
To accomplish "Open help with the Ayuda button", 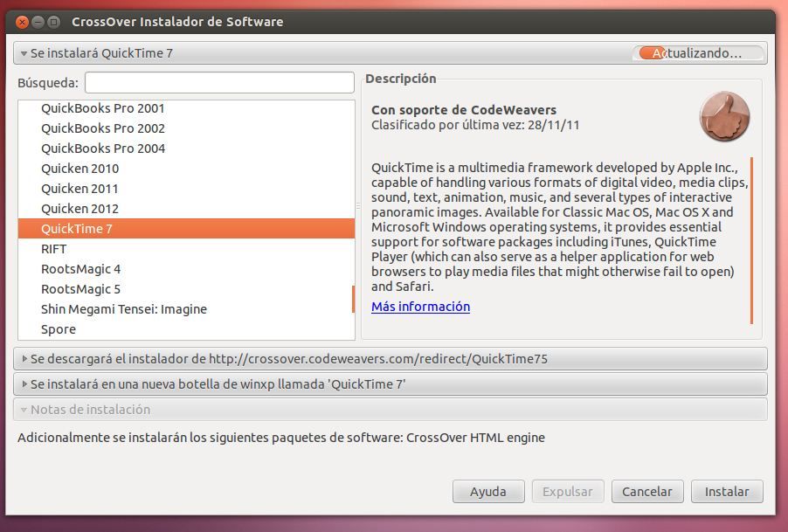I will click(488, 491).
